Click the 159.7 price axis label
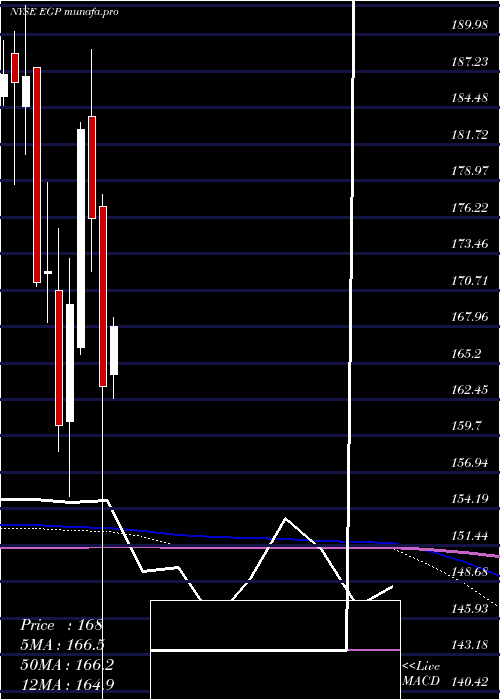The height and width of the screenshot is (700, 500). click(467, 426)
